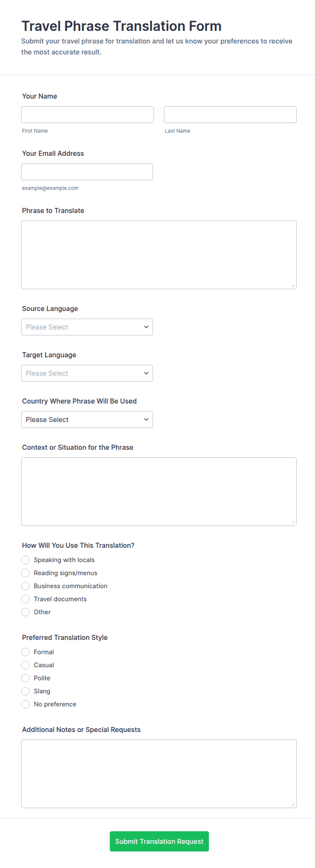
Task: Click the First Name input field
Action: click(x=87, y=115)
